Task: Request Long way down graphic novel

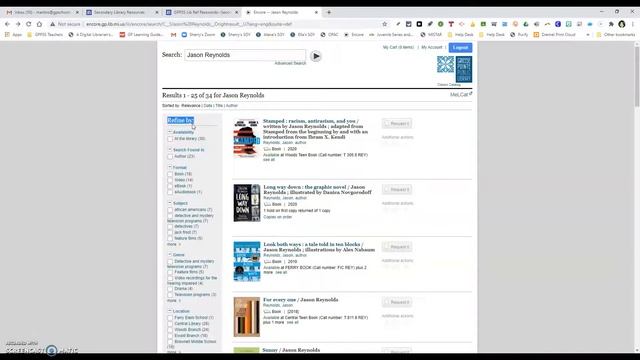Action: click(x=397, y=189)
